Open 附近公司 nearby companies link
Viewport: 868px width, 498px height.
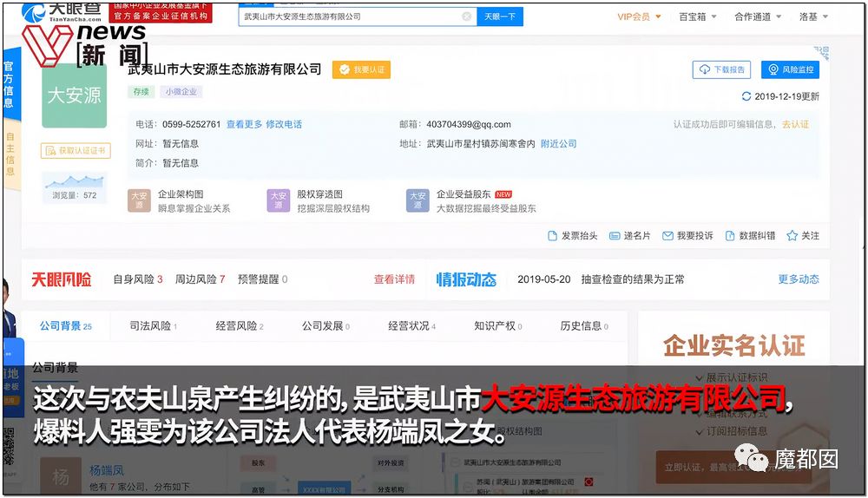[x=558, y=144]
